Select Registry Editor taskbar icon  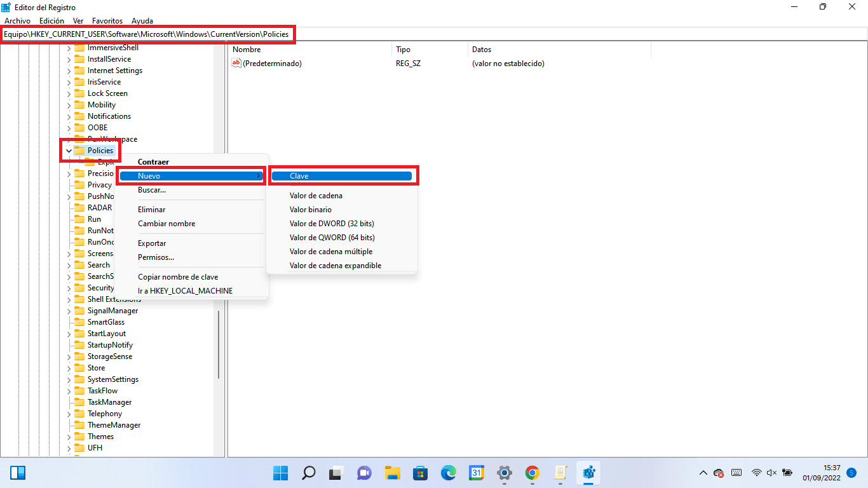588,473
